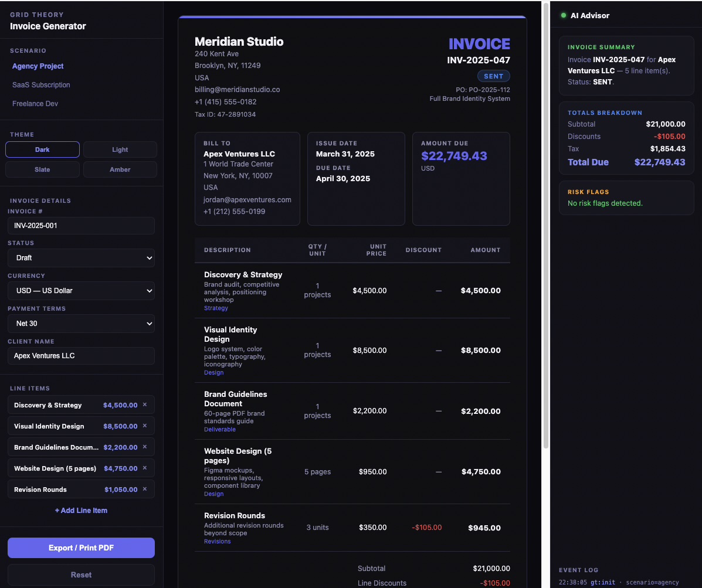This screenshot has height=588, width=702.
Task: Open the Status dropdown showing Draft
Action: 81,258
